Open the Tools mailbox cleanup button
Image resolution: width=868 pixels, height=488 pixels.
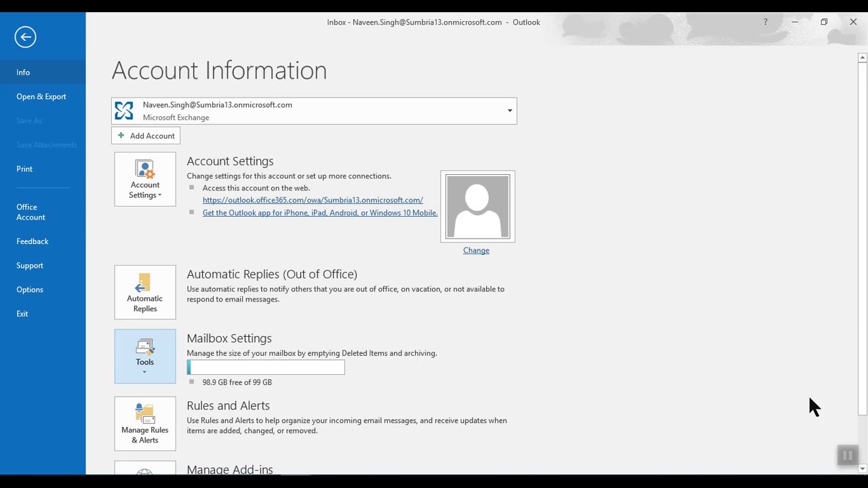point(145,357)
